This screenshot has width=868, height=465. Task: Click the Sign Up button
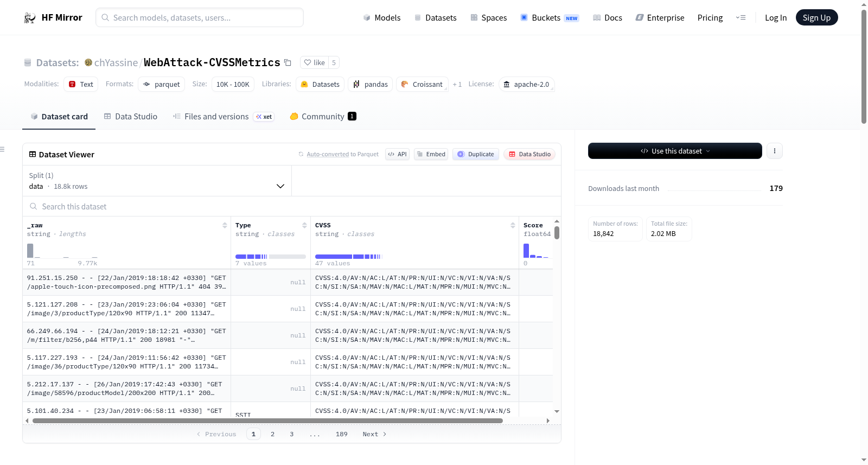816,17
